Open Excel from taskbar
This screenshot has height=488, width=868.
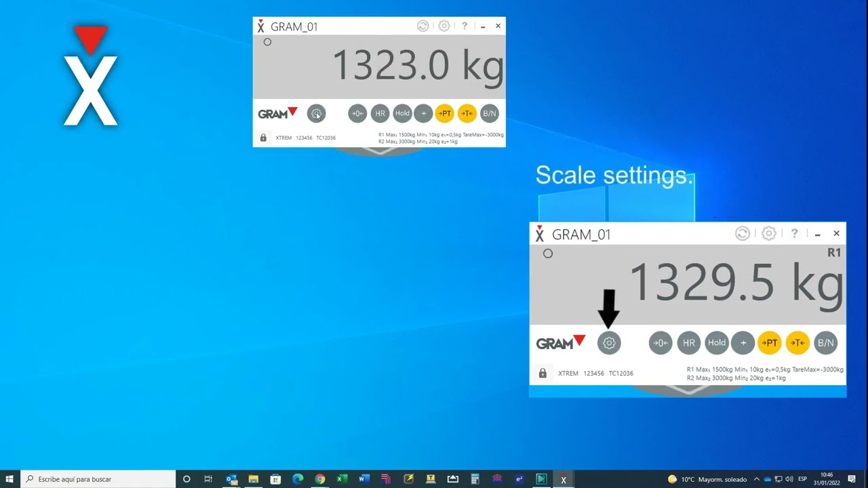pyautogui.click(x=342, y=479)
